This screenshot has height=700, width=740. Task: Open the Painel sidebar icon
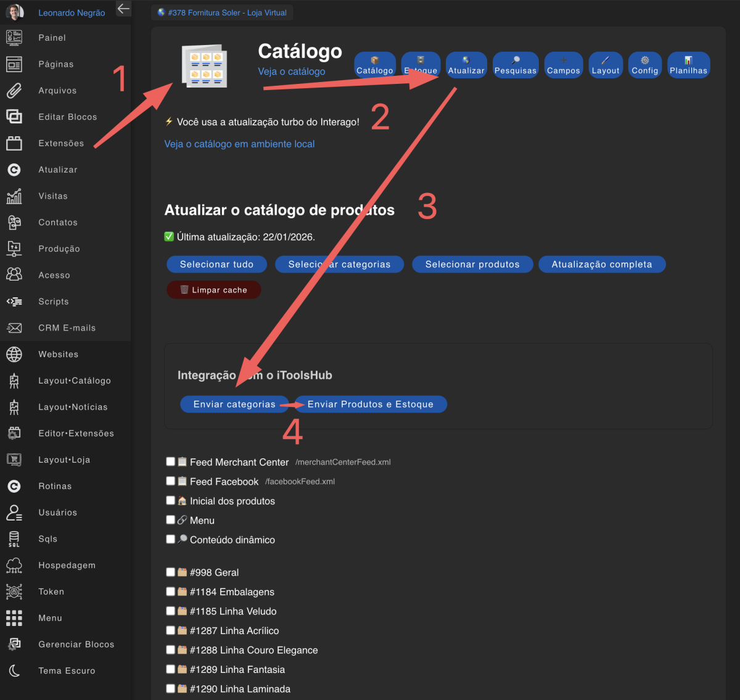[x=14, y=38]
